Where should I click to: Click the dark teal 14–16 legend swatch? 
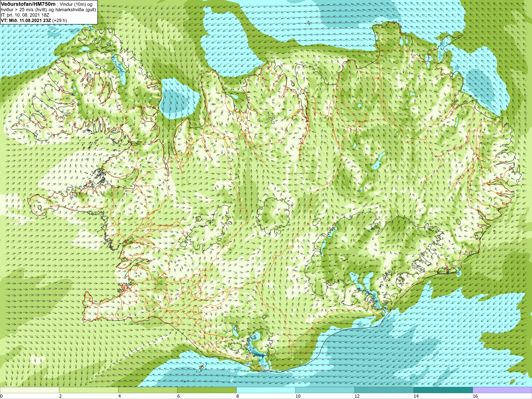click(443, 390)
